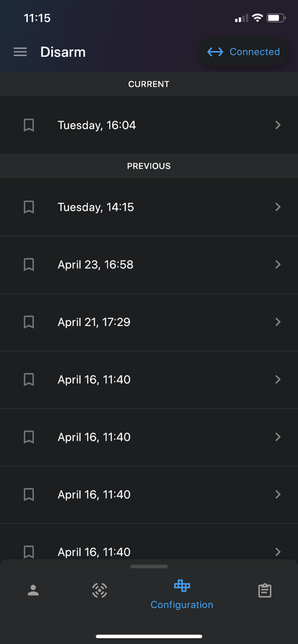Tap the bottom sheet drag handle

(149, 566)
